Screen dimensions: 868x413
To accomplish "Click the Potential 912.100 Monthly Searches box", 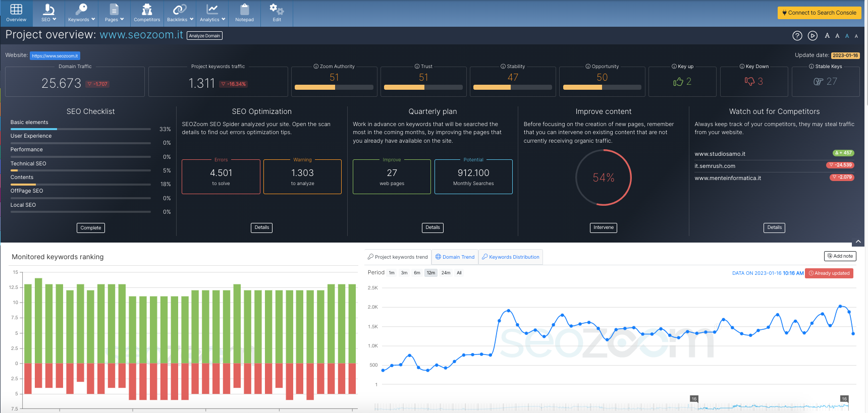I will (473, 176).
